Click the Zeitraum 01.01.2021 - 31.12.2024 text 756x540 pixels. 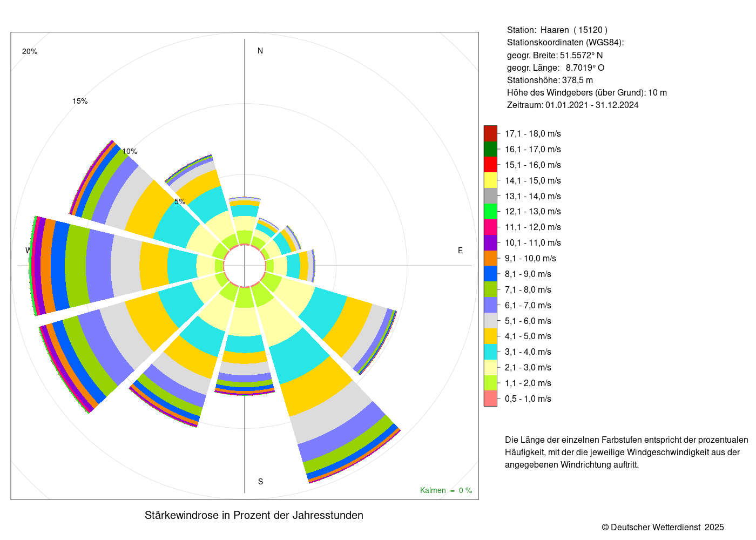pyautogui.click(x=573, y=105)
